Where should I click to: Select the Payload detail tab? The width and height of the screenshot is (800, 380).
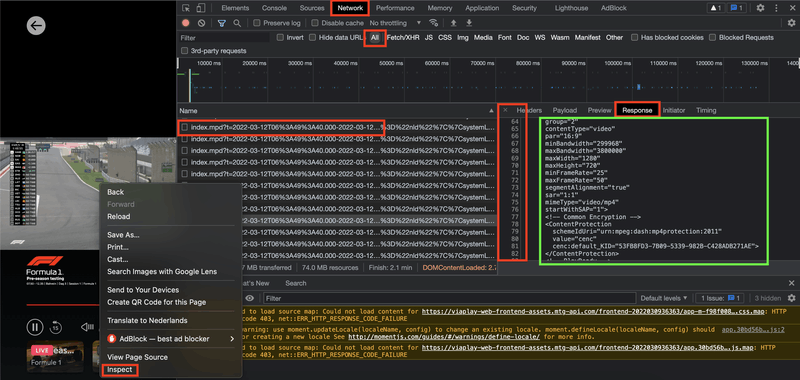pyautogui.click(x=565, y=110)
